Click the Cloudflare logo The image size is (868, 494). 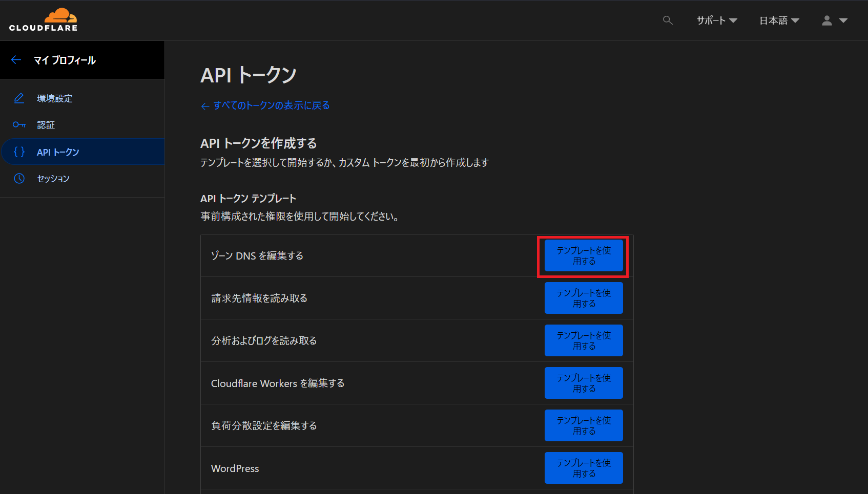click(x=43, y=19)
